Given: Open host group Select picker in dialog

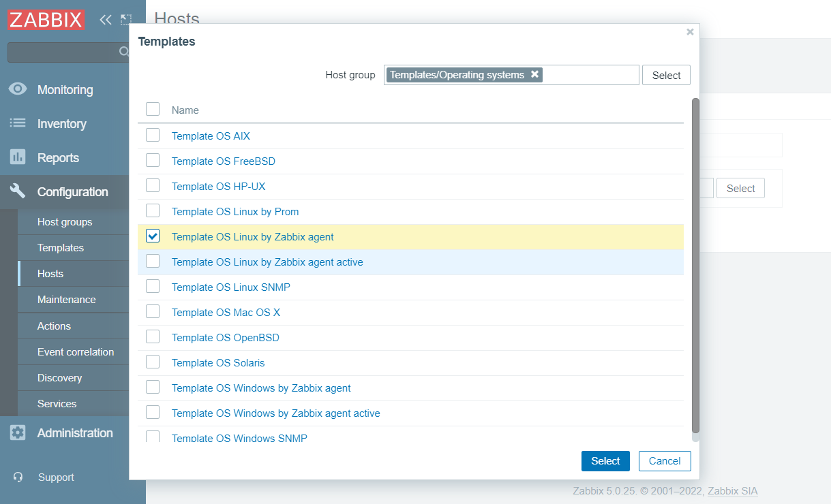Looking at the screenshot, I should 666,75.
